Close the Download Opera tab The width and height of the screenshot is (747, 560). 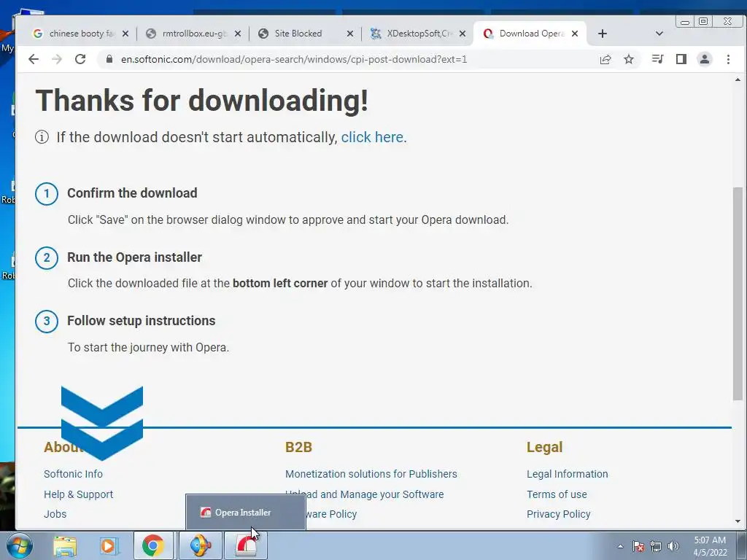pyautogui.click(x=575, y=34)
